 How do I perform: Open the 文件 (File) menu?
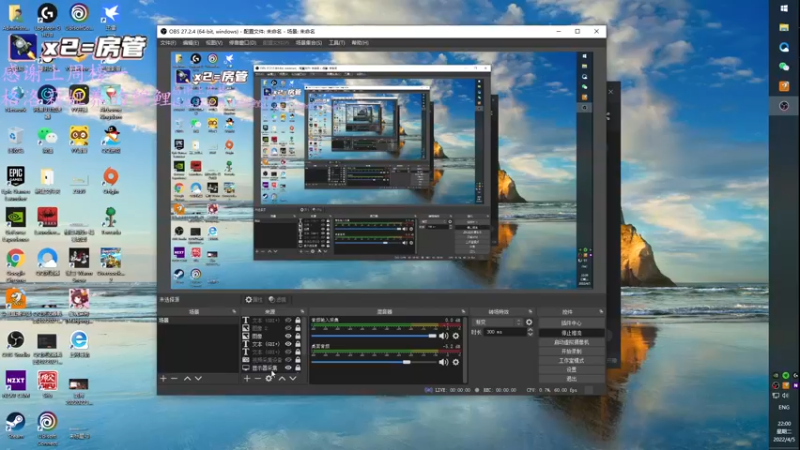point(168,43)
